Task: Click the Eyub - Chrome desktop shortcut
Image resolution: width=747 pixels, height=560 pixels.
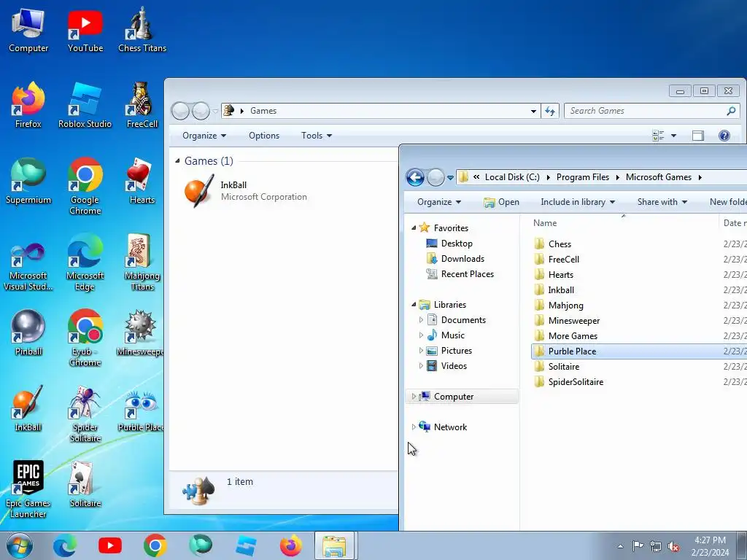Action: pos(85,338)
